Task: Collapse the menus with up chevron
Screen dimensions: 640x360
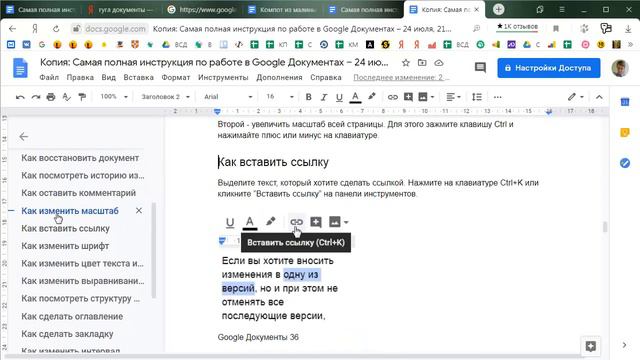Action: tap(599, 97)
